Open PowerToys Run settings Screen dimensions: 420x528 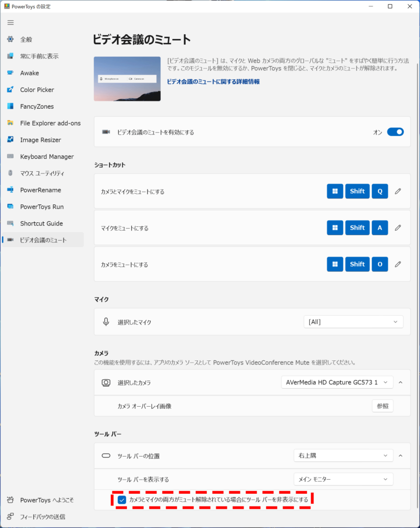[43, 207]
